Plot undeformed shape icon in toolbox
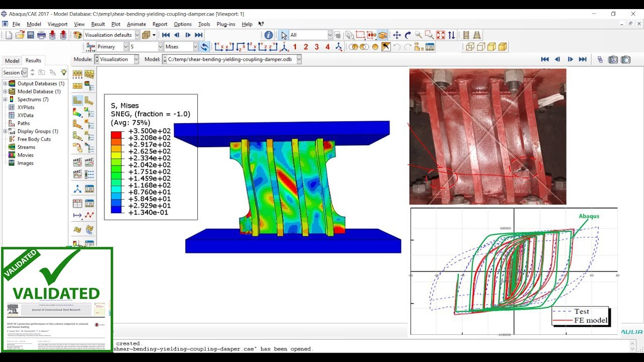Screen dimensions: 644x362 [x=77, y=100]
